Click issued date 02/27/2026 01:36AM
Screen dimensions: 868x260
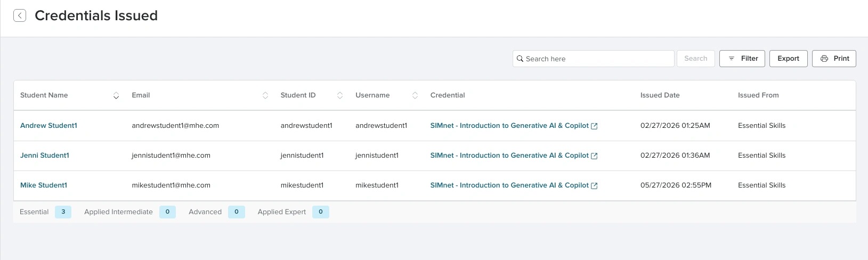coord(675,156)
